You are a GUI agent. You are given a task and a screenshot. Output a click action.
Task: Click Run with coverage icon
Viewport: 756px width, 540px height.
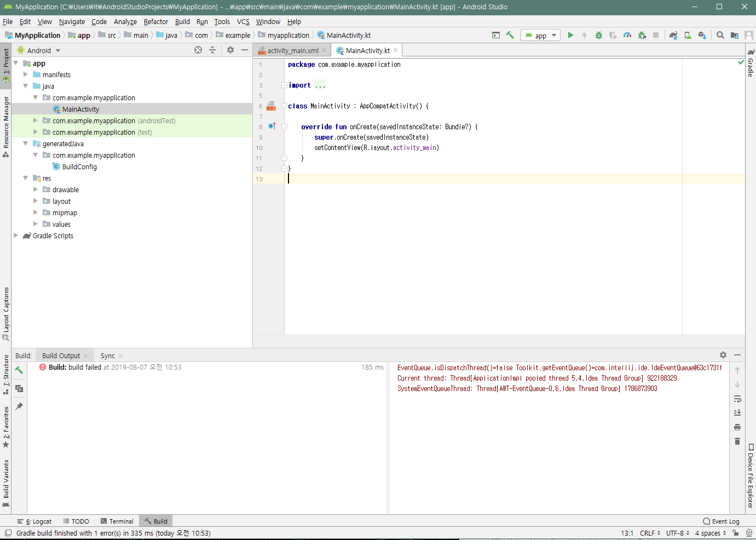pos(613,35)
